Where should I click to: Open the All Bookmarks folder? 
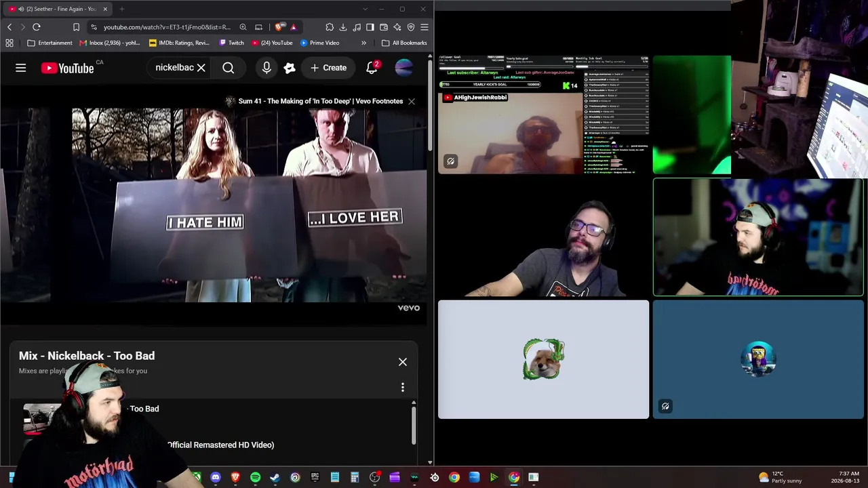point(405,43)
